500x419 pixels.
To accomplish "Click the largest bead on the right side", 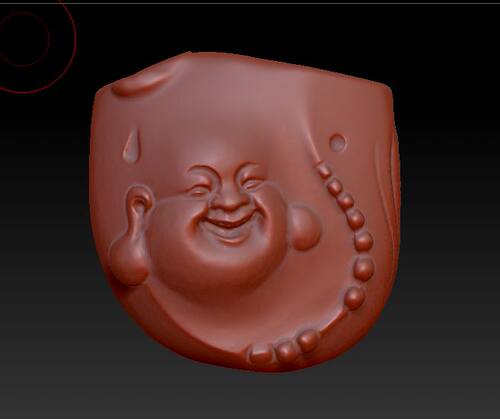I will tap(363, 268).
